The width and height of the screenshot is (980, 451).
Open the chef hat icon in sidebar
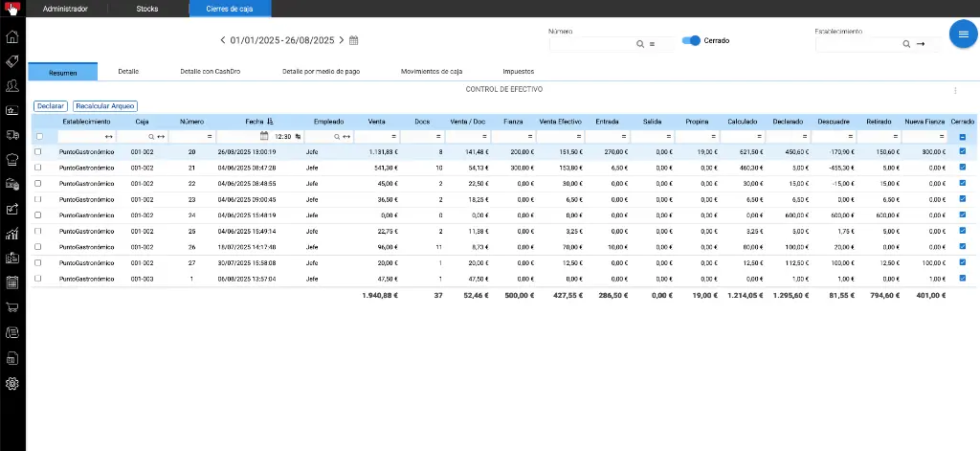(x=11, y=160)
